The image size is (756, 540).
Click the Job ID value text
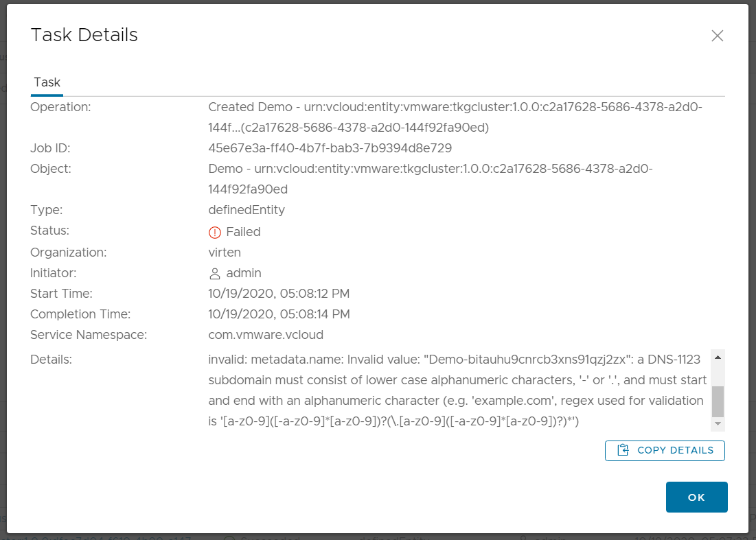click(330, 148)
